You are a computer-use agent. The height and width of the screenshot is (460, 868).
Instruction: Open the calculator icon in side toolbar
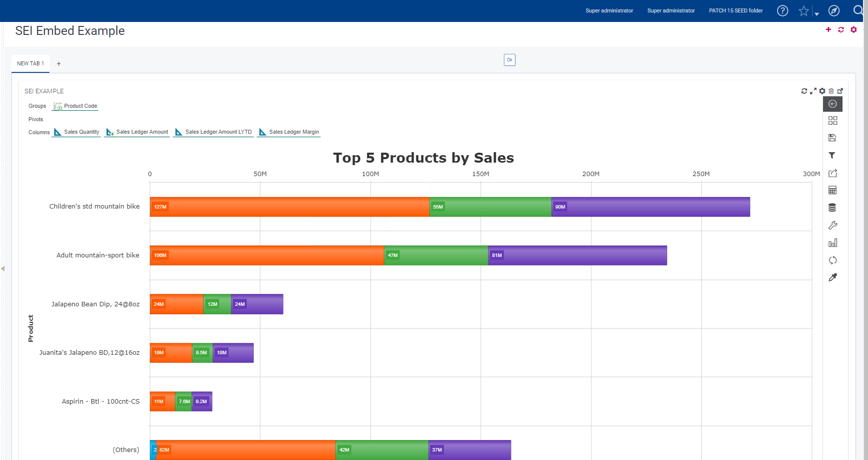(x=832, y=190)
